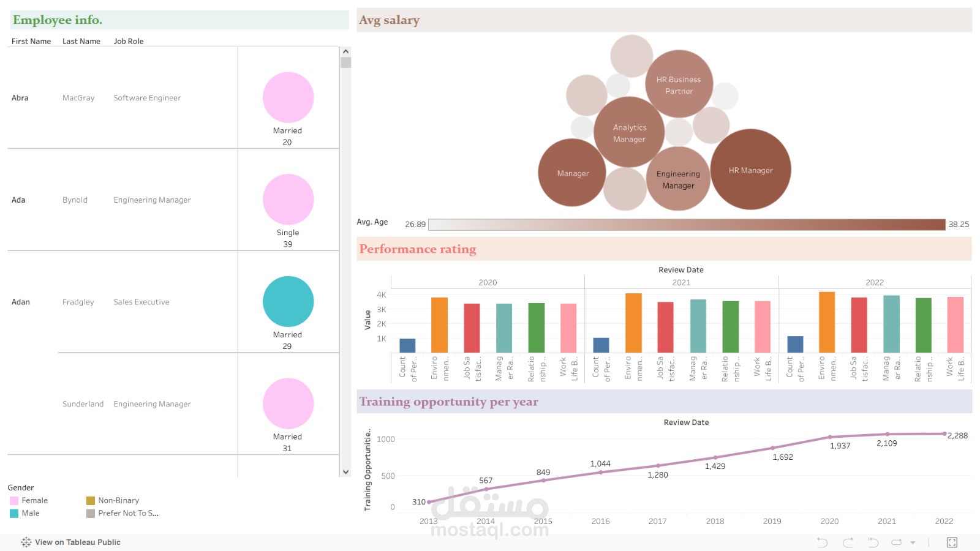This screenshot has height=551, width=980.
Task: Click the 2014 data point labeled 567
Action: click(486, 489)
